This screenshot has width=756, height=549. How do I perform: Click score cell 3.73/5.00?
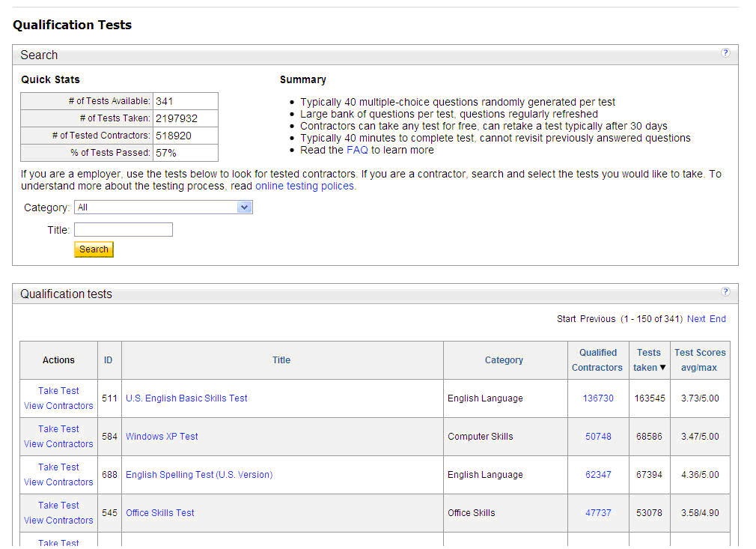click(x=700, y=398)
